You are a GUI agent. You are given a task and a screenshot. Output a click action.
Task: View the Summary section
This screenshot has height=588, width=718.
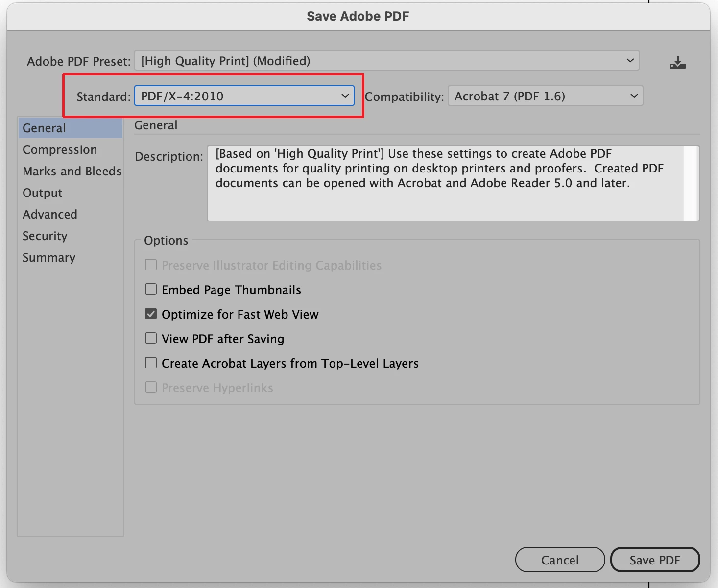71,258
